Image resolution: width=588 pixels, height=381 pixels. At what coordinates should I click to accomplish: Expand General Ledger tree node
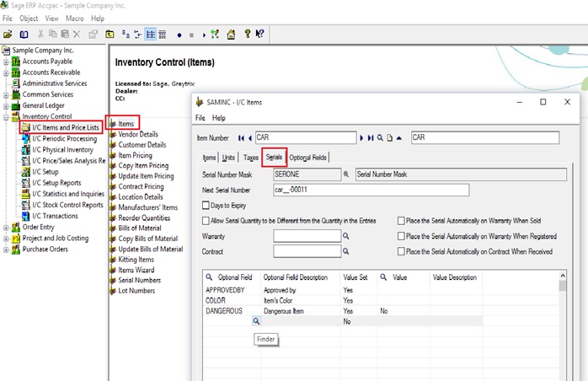pos(6,106)
